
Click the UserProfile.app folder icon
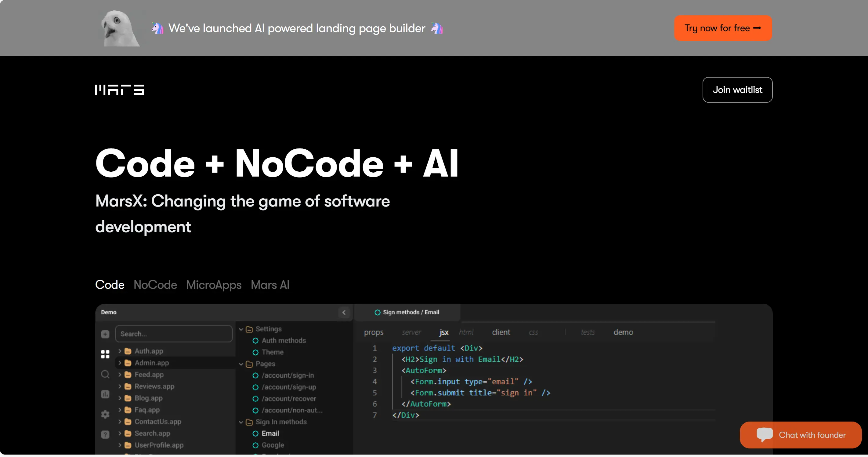tap(128, 445)
